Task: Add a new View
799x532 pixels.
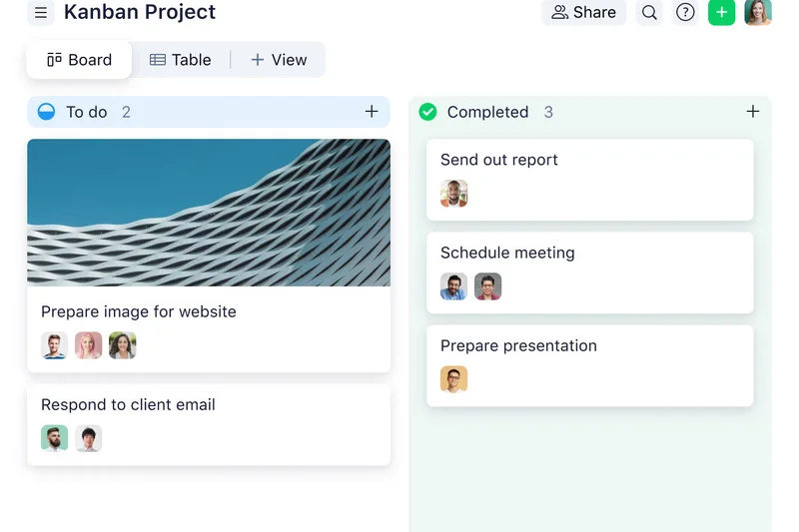Action: (x=279, y=60)
